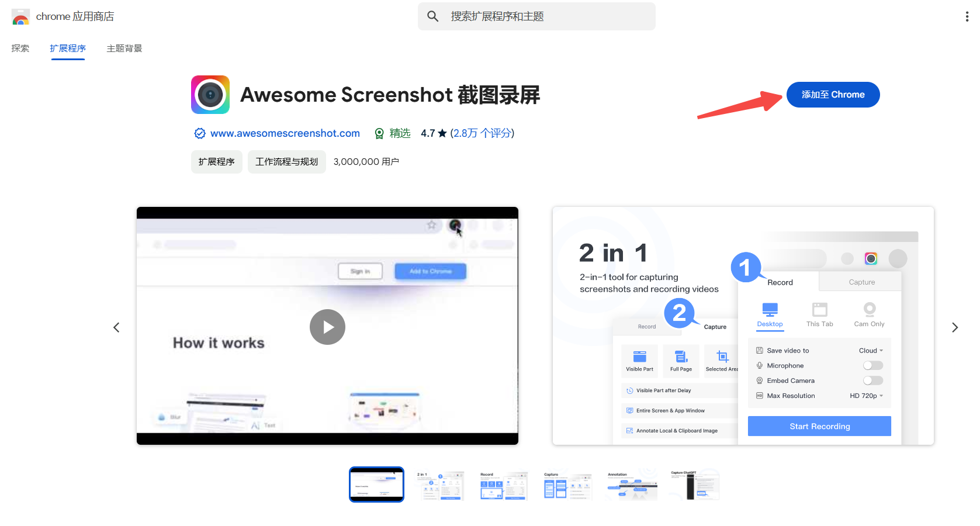Switch to the 主题背景 tab

tap(124, 49)
